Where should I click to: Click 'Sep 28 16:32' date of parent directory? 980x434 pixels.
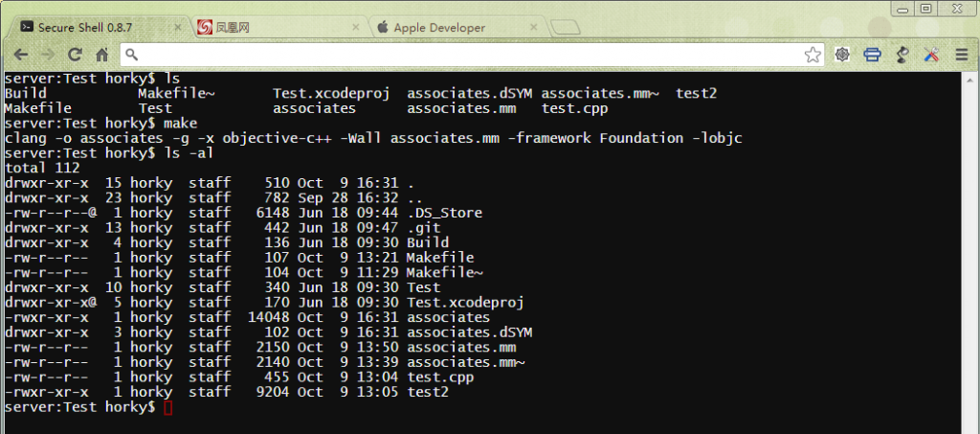(348, 198)
